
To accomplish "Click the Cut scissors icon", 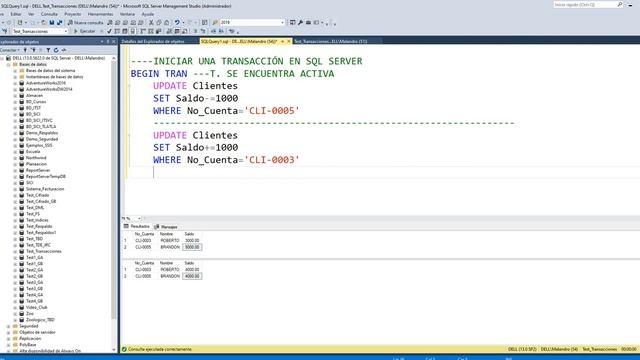I will point(151,22).
